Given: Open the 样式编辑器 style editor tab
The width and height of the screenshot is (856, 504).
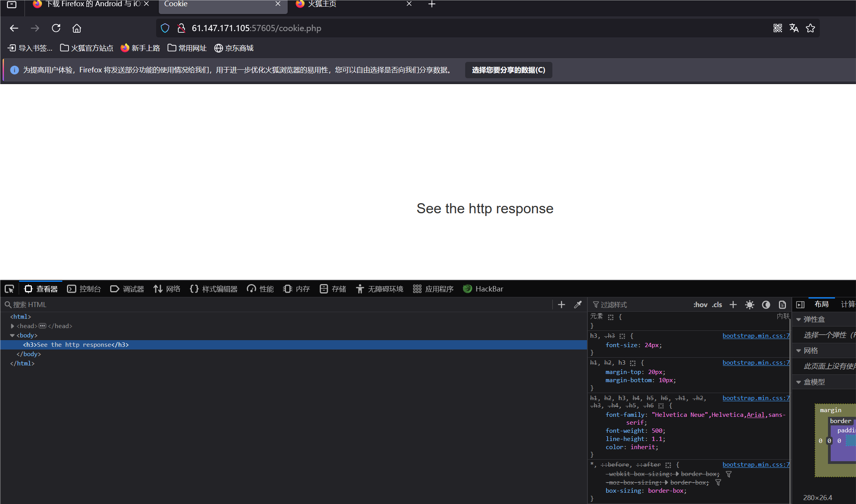Looking at the screenshot, I should coord(214,289).
